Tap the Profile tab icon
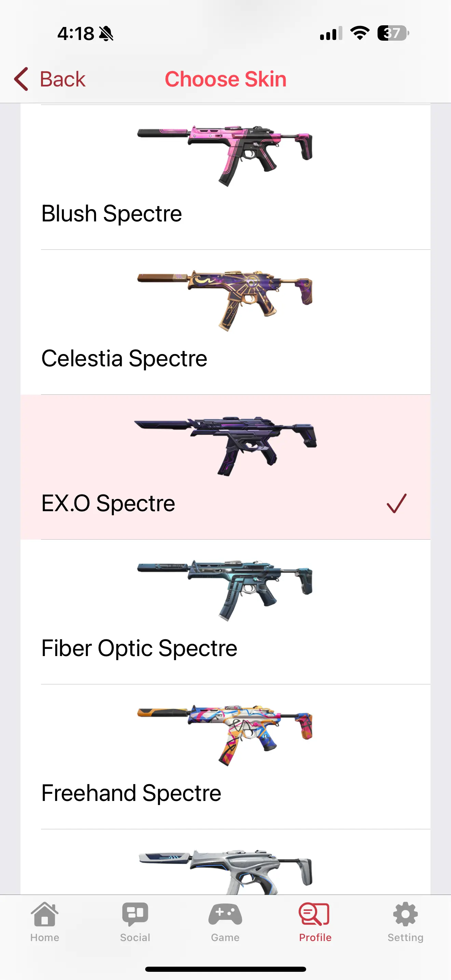The image size is (451, 980). (315, 915)
